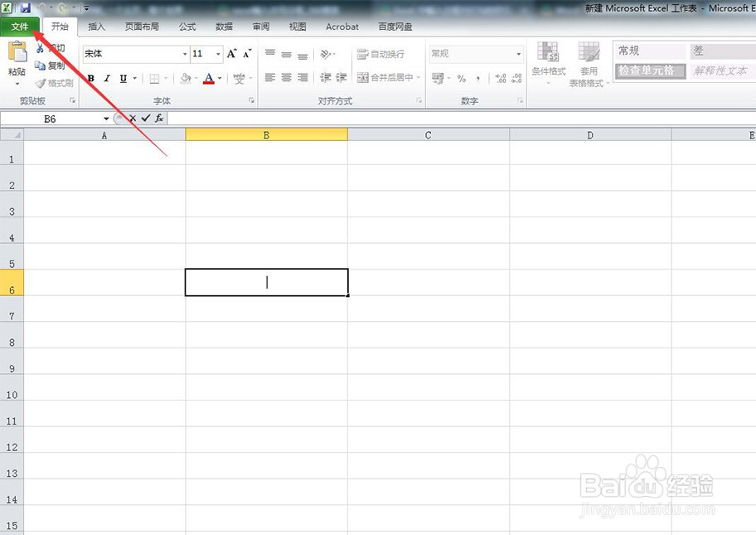This screenshot has width=756, height=535.
Task: Select column C header
Action: [428, 135]
